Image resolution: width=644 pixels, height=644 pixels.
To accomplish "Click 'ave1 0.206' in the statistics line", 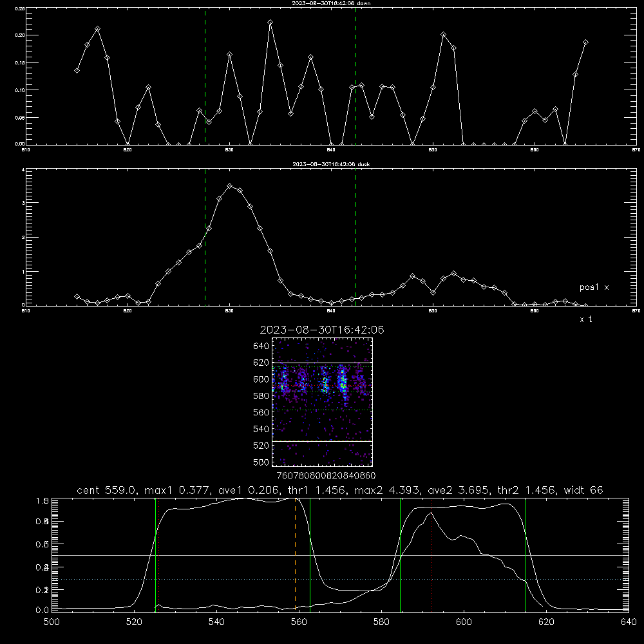I will (249, 490).
